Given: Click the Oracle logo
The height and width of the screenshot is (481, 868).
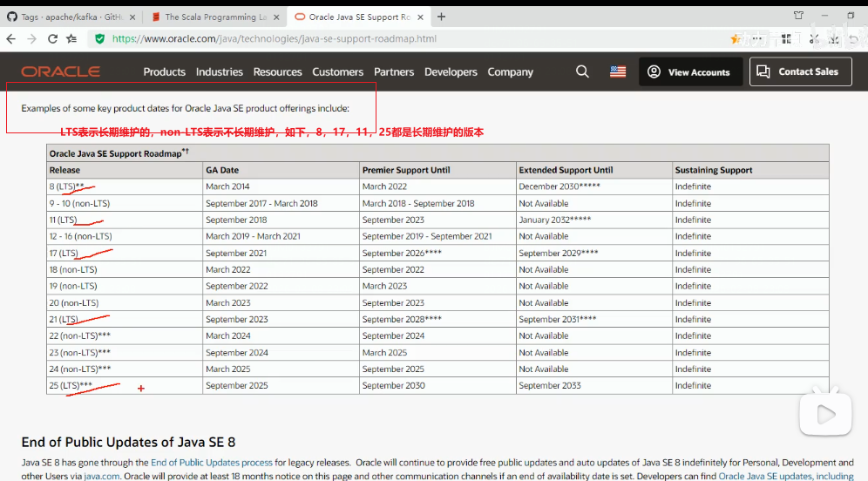Looking at the screenshot, I should tap(60, 71).
